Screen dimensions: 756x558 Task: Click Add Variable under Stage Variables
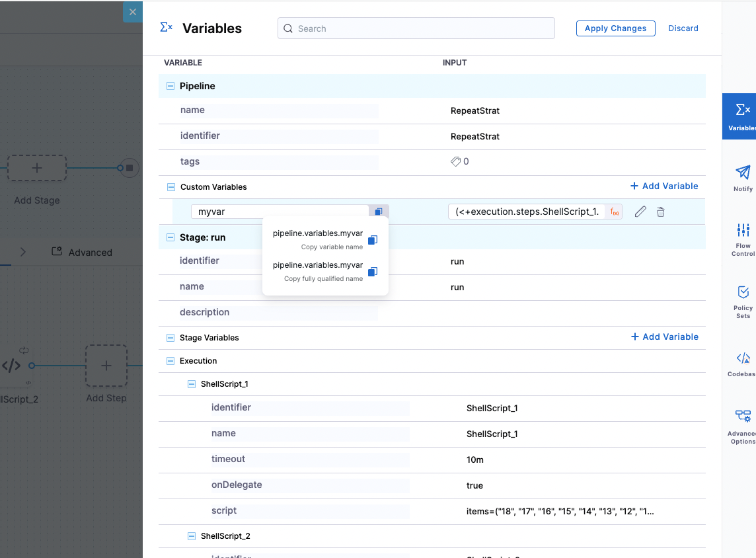pos(664,337)
